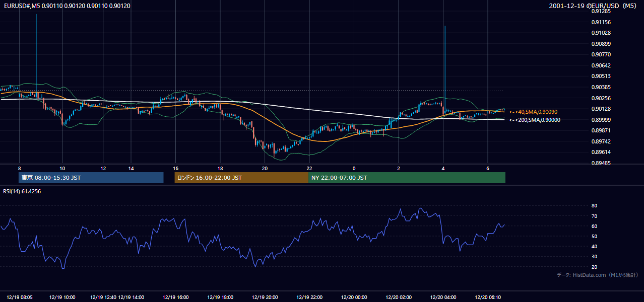This screenshot has width=644, height=302.
Task: Click the 12/20 00:00 date label
Action: 354,297
